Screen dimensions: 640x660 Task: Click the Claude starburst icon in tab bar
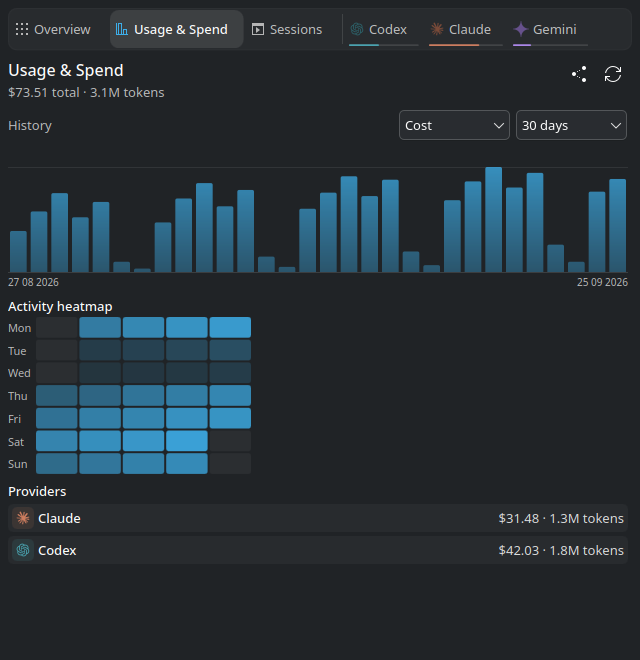(x=437, y=29)
